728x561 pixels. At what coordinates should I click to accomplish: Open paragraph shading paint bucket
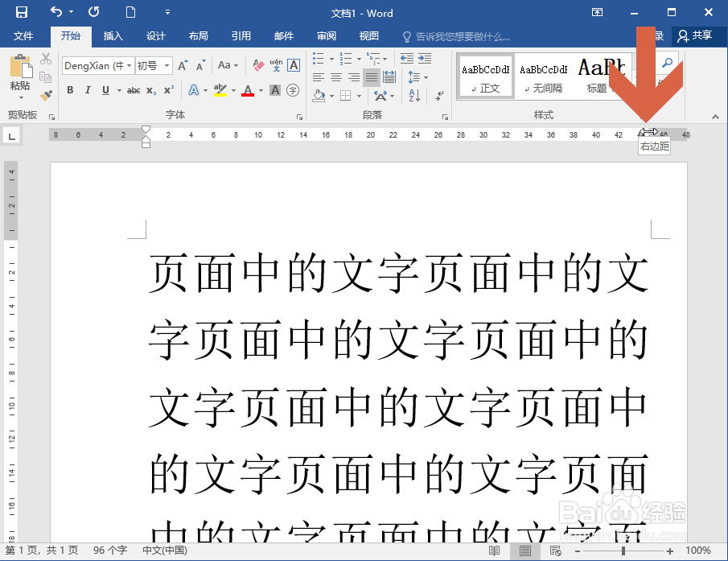point(319,96)
